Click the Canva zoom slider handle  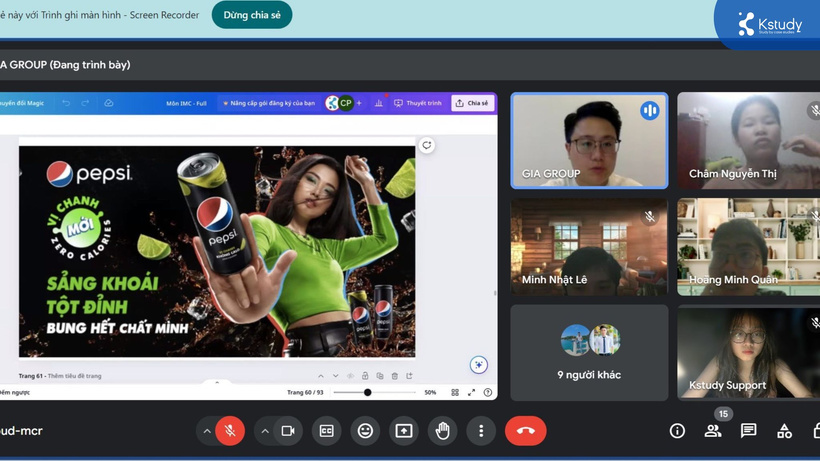tap(367, 392)
